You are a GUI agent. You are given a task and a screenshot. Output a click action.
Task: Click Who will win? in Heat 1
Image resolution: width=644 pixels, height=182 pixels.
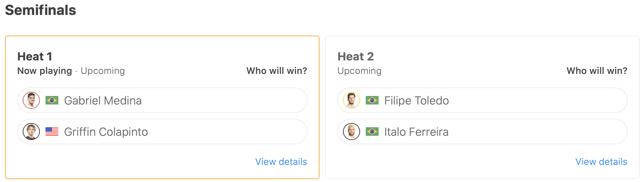click(276, 71)
